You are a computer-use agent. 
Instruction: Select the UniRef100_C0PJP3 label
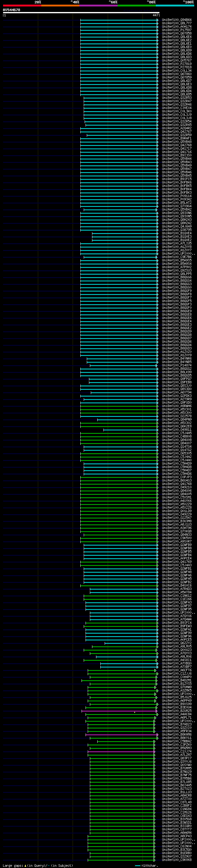click(176, 478)
